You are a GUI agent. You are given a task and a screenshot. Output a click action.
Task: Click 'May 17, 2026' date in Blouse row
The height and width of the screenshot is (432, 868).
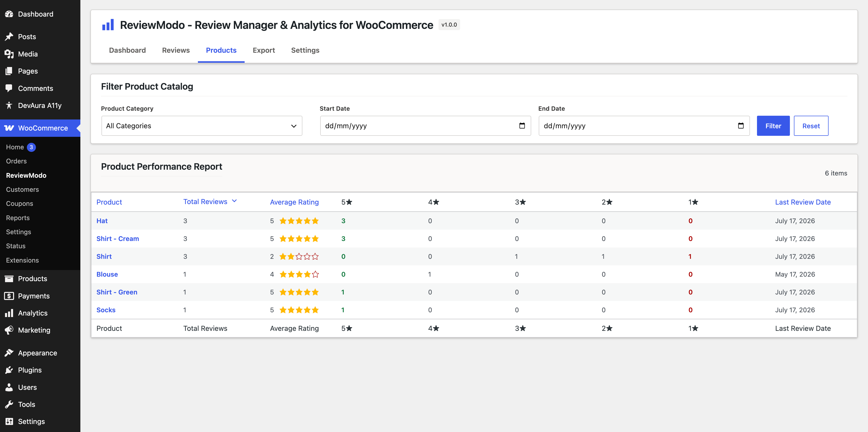point(795,274)
